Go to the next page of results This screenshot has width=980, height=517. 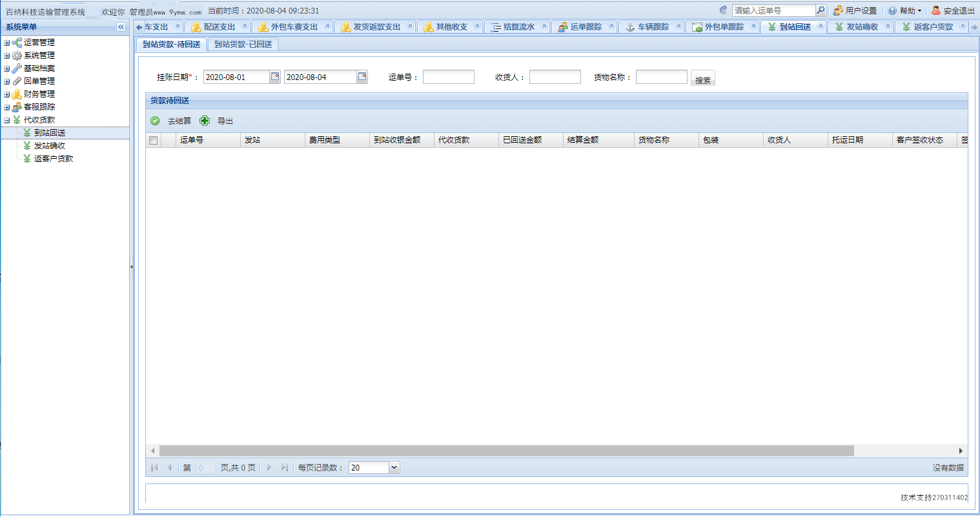click(269, 467)
